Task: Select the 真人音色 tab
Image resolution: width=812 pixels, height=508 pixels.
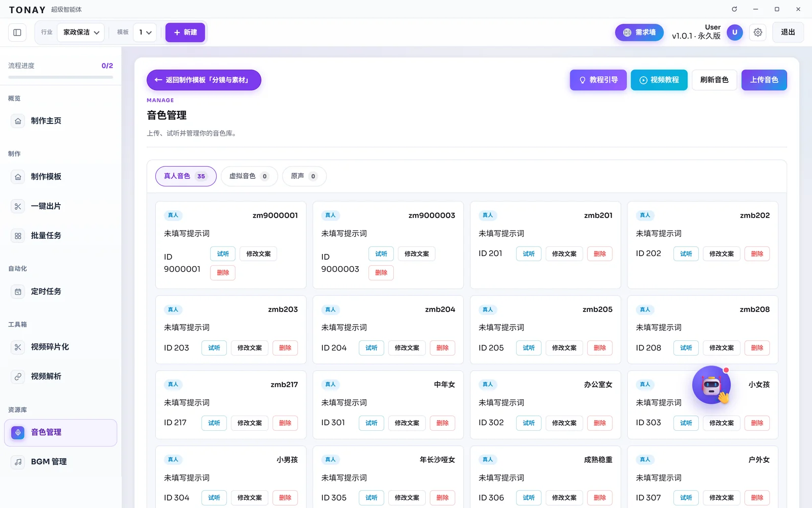Action: [x=186, y=176]
